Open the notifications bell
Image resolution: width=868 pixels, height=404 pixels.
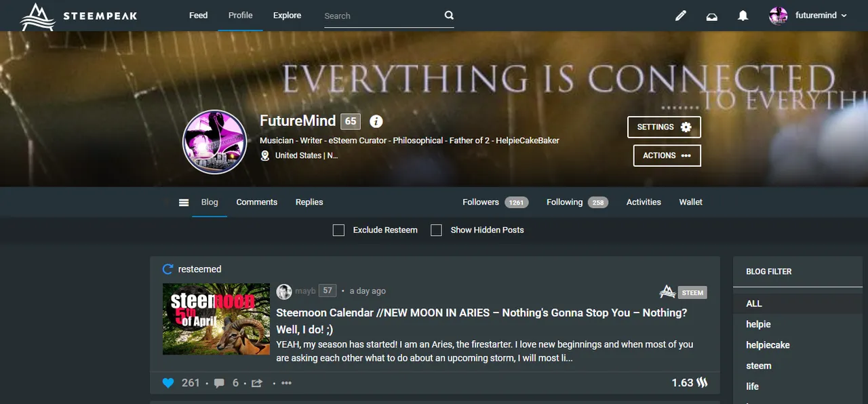tap(743, 16)
